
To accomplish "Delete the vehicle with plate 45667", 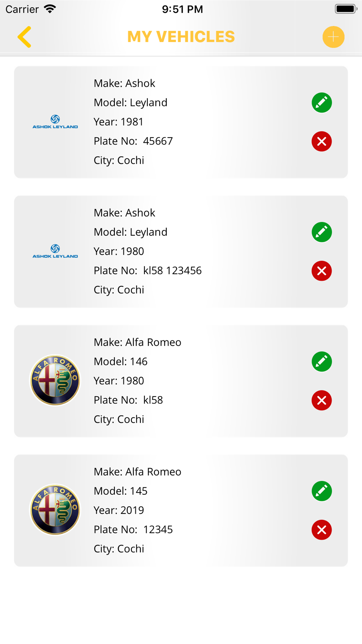I will click(321, 141).
